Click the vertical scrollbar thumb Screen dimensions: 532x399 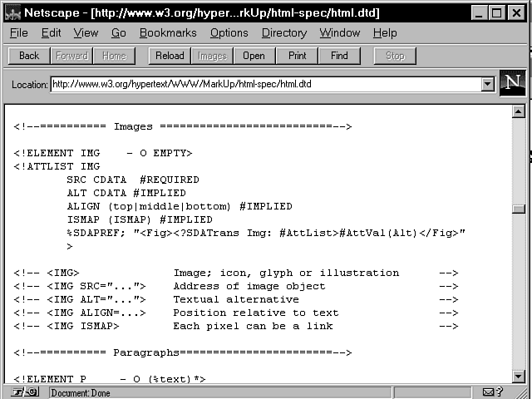(x=519, y=209)
